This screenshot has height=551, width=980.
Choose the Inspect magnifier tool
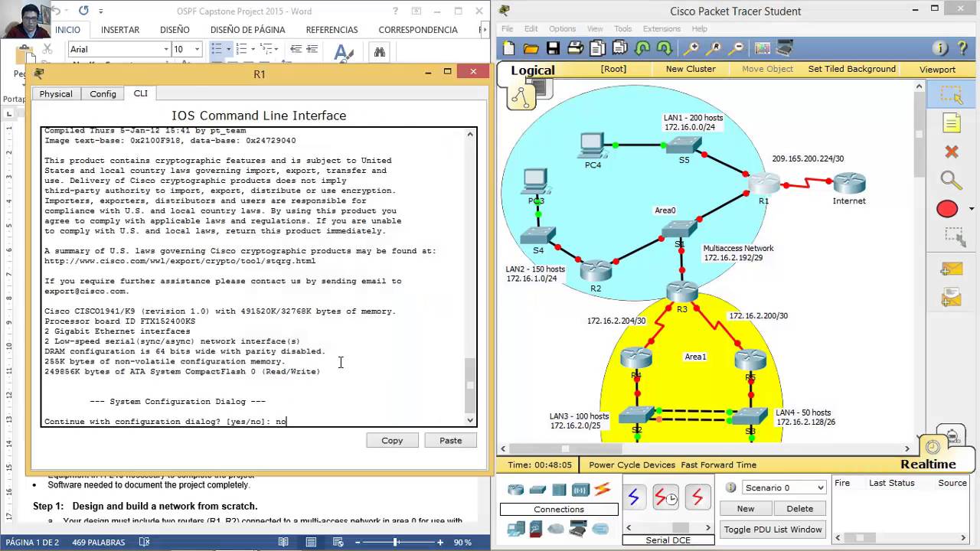[x=952, y=181]
